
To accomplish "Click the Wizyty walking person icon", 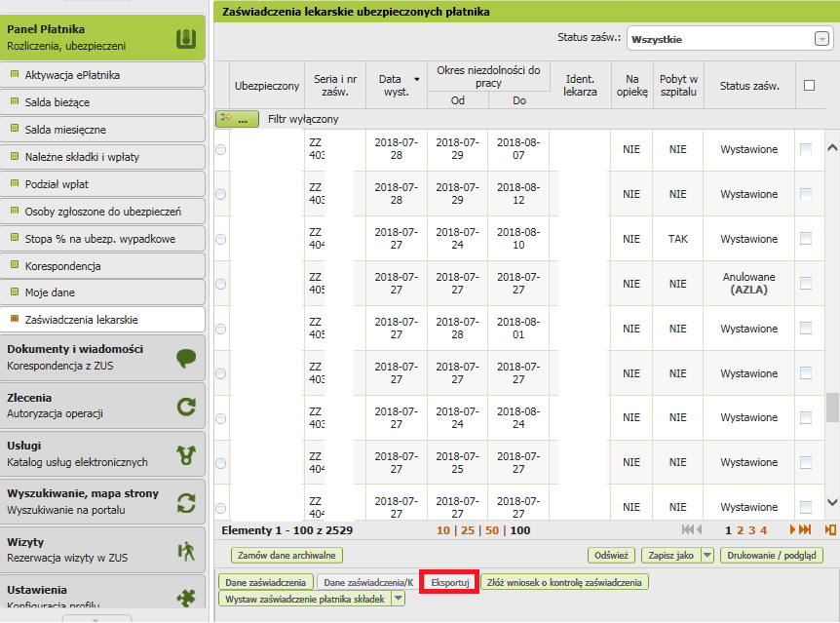I will pos(186,551).
